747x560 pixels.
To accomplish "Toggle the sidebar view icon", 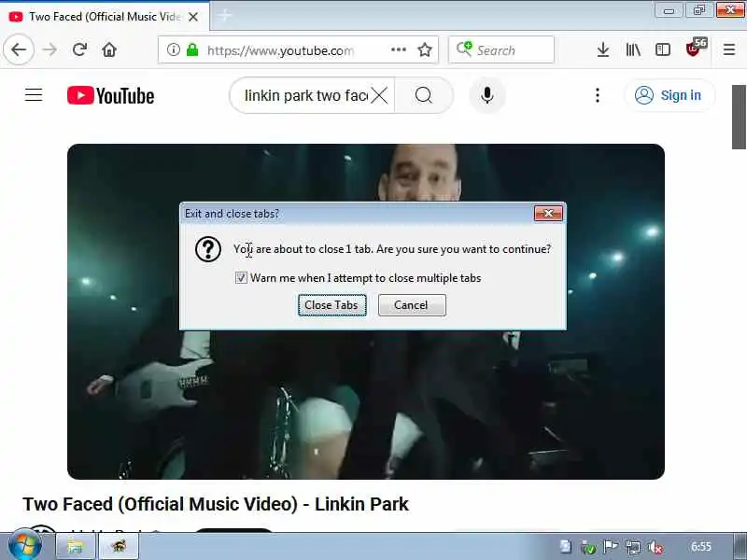I will [x=663, y=49].
